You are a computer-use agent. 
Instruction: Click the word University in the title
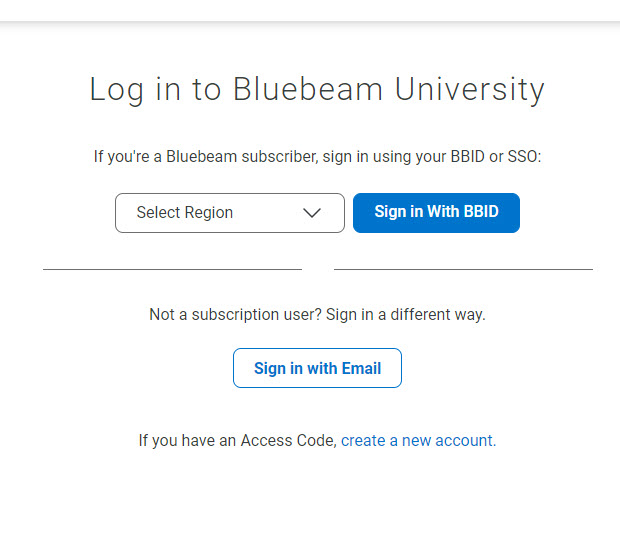[470, 90]
